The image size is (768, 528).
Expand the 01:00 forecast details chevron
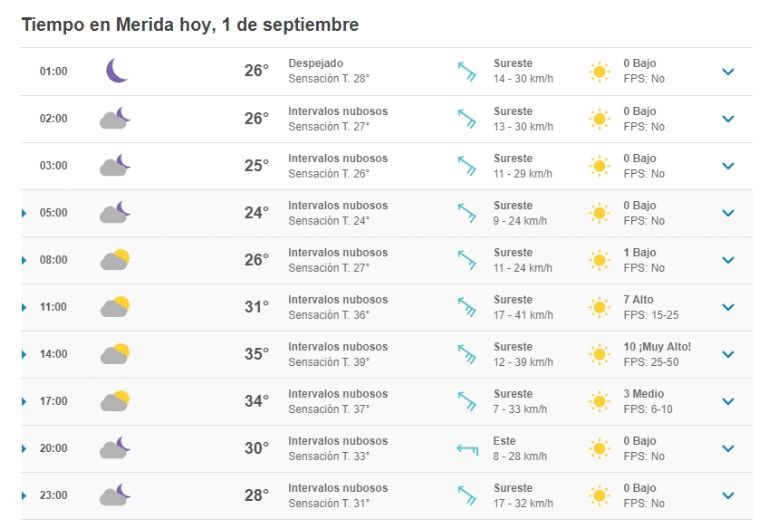(728, 72)
